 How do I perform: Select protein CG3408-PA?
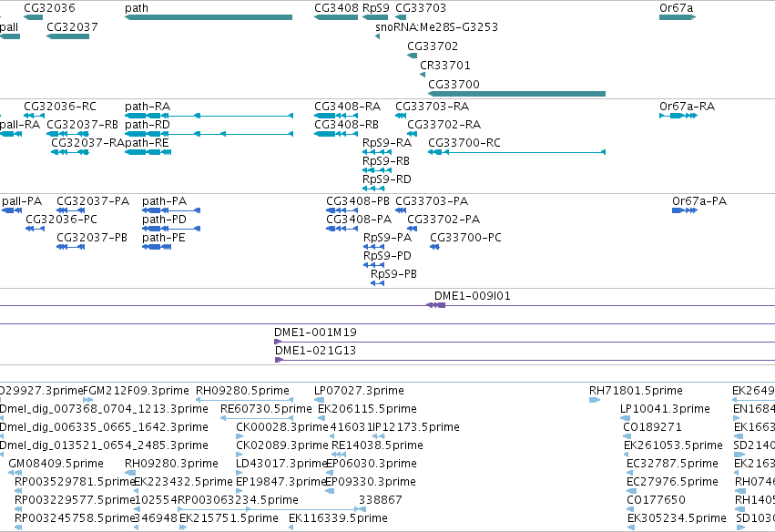342,229
